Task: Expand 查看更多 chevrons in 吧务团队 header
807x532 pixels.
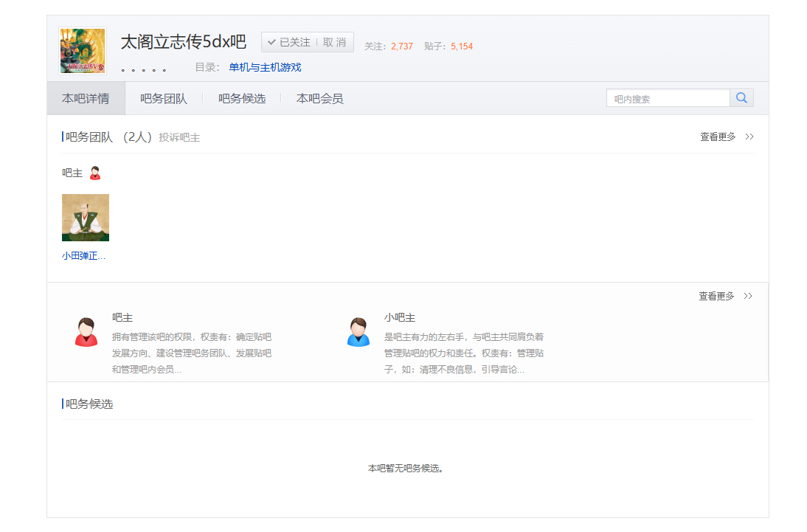Action: click(749, 137)
